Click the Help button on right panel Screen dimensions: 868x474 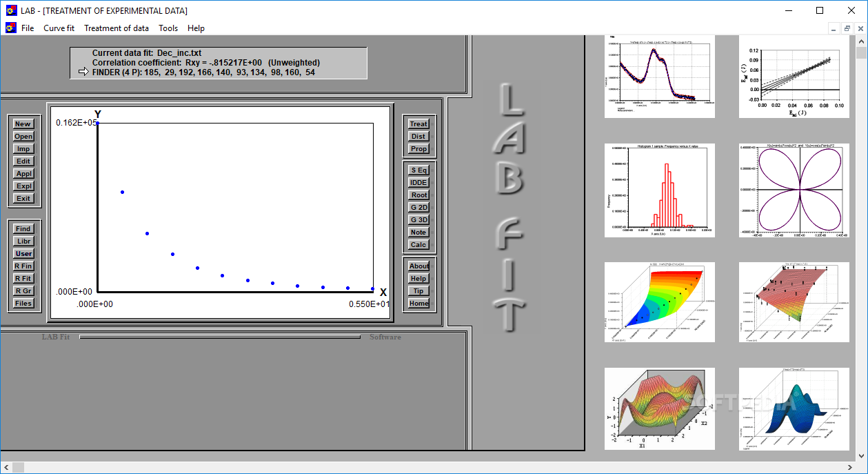coord(418,279)
